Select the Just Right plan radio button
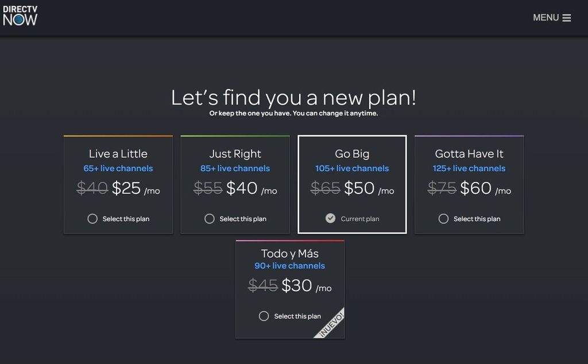Image resolution: width=588 pixels, height=364 pixels. tap(209, 219)
